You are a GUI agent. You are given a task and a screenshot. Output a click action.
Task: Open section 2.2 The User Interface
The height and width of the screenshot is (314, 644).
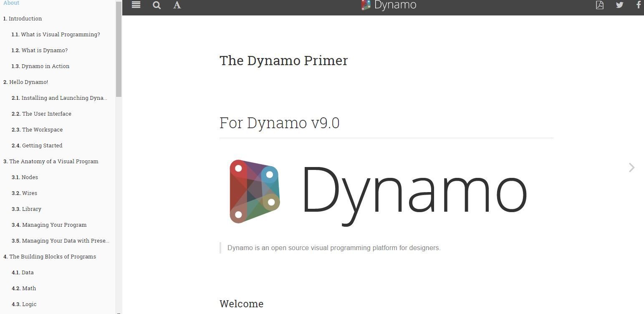point(41,114)
